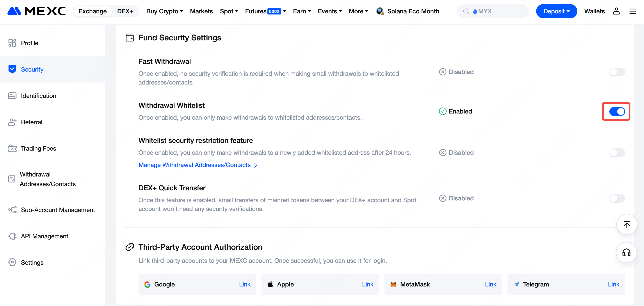Turn off the Withdrawal Whitelist toggle
This screenshot has height=306, width=644.
click(617, 112)
